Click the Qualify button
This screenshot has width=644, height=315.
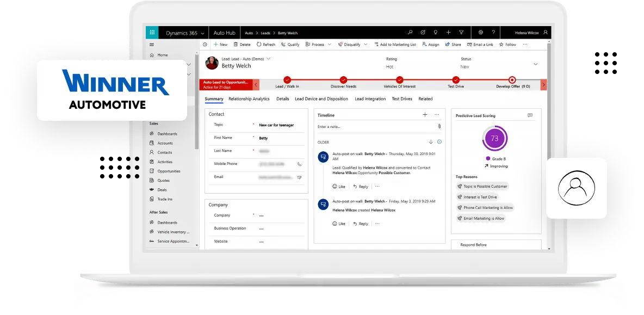[290, 45]
